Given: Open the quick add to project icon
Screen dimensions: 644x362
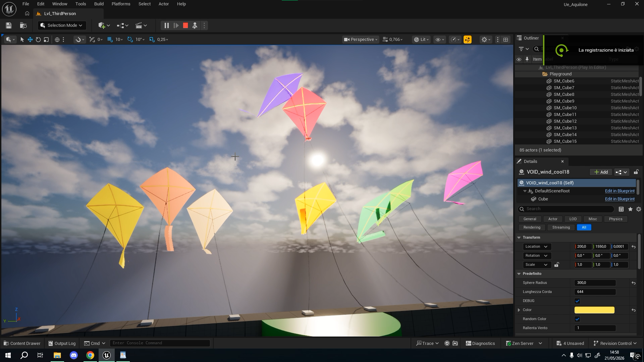Looking at the screenshot, I should 104,25.
